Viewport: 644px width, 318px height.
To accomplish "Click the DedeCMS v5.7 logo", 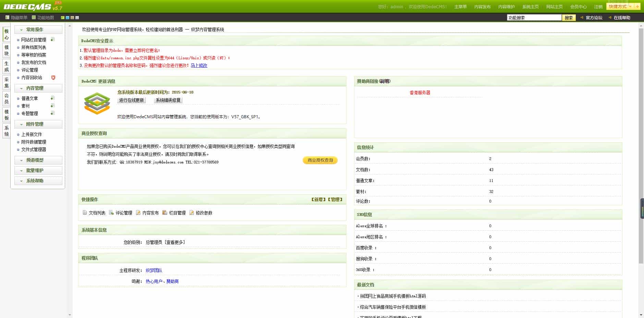I will click(33, 6).
